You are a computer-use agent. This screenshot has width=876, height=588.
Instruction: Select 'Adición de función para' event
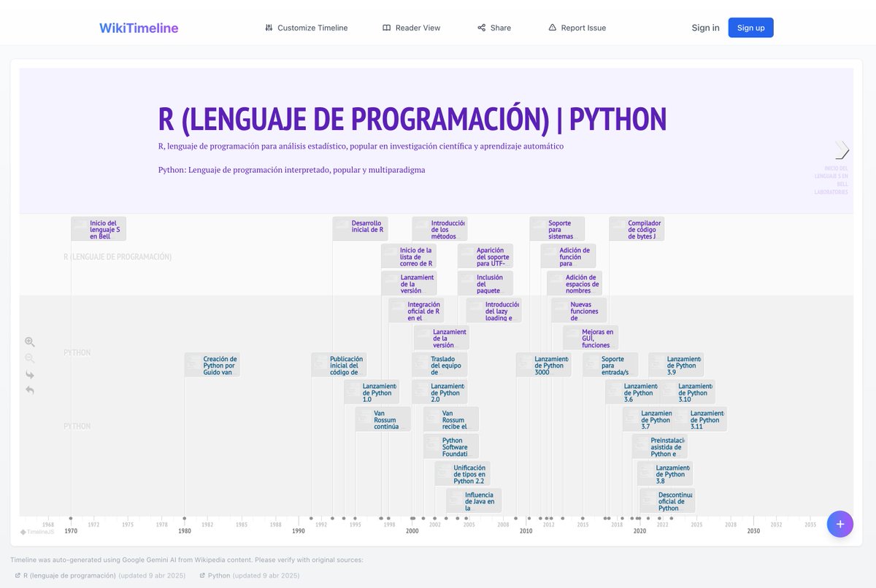click(x=568, y=256)
